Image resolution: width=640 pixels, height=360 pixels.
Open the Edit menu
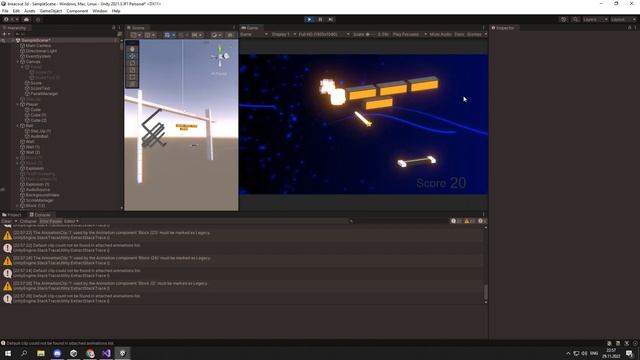click(16, 11)
